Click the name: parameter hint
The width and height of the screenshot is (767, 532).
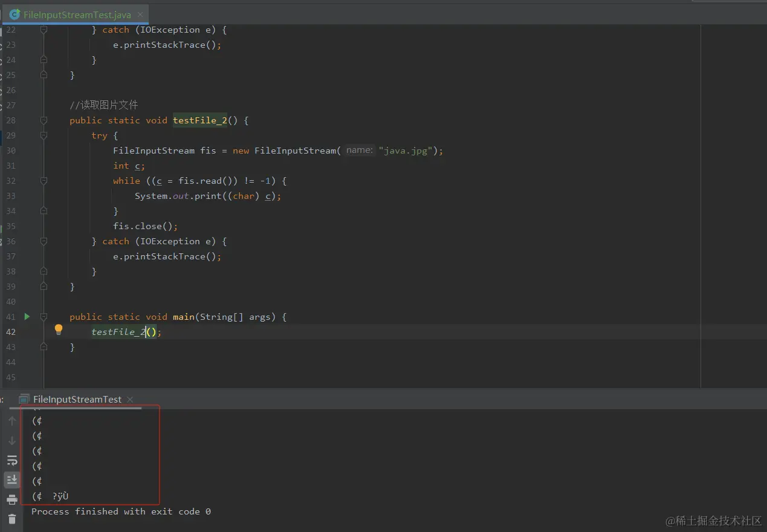360,151
